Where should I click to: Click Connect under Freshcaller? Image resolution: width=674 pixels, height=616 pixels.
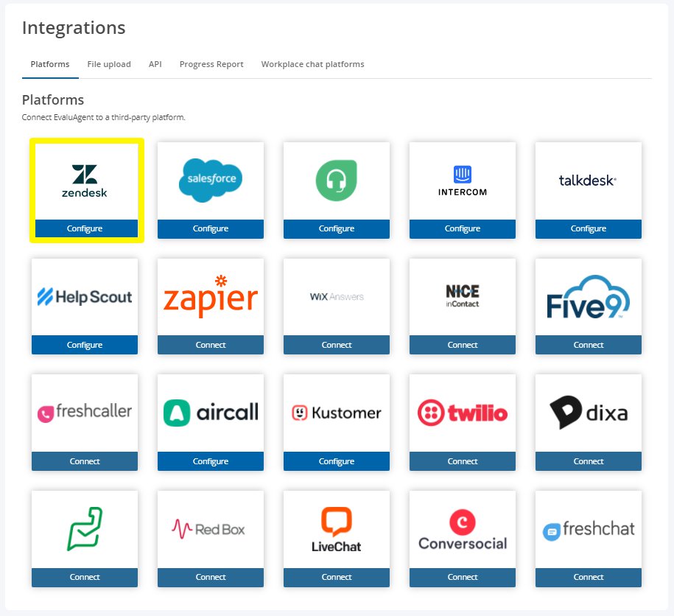tap(85, 461)
